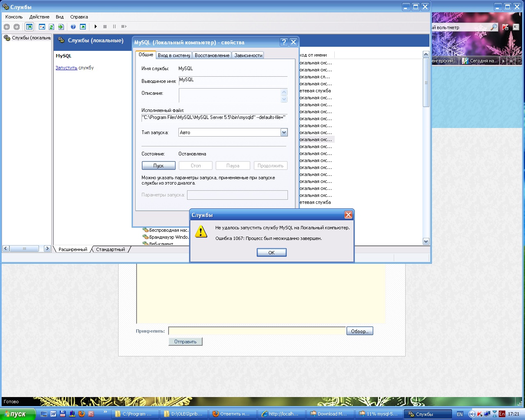Click services list scroll down arrow
This screenshot has width=525, height=420.
click(426, 242)
